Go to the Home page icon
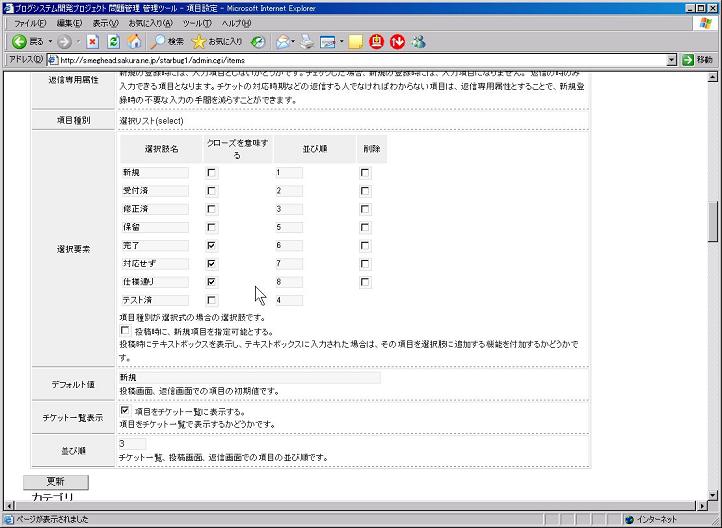The image size is (722, 528). (134, 42)
